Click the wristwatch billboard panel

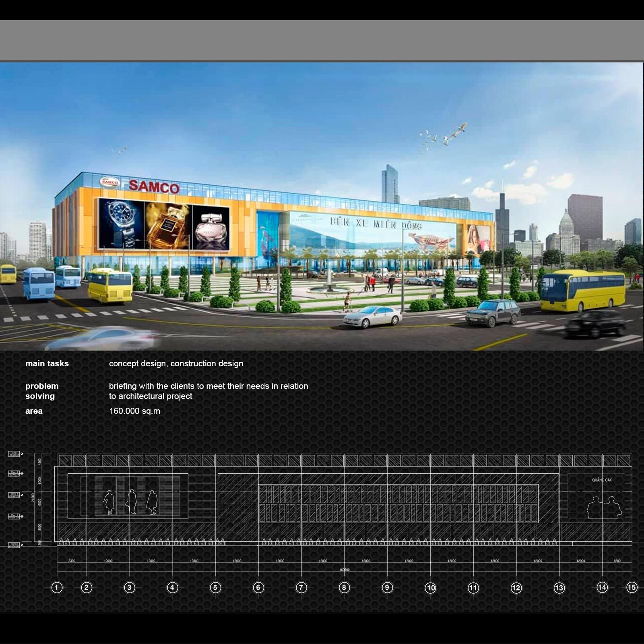(x=122, y=223)
